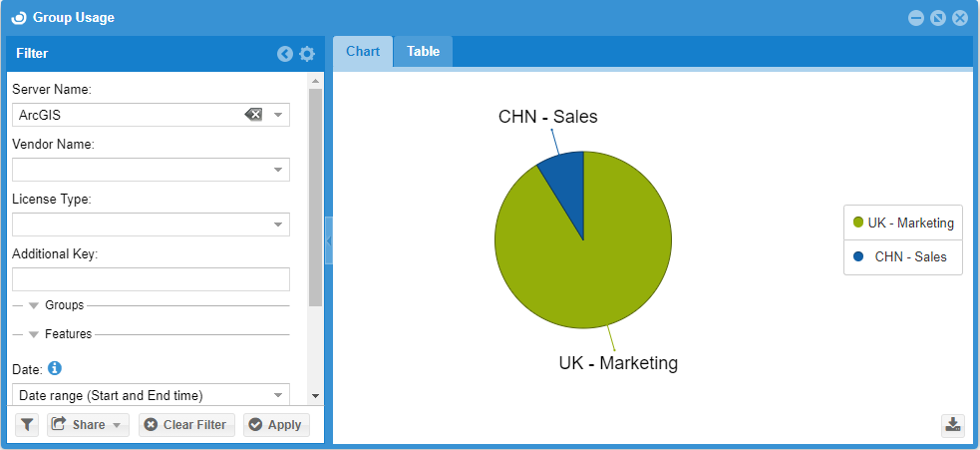
Task: Click the Clear Filter button
Action: tap(186, 425)
